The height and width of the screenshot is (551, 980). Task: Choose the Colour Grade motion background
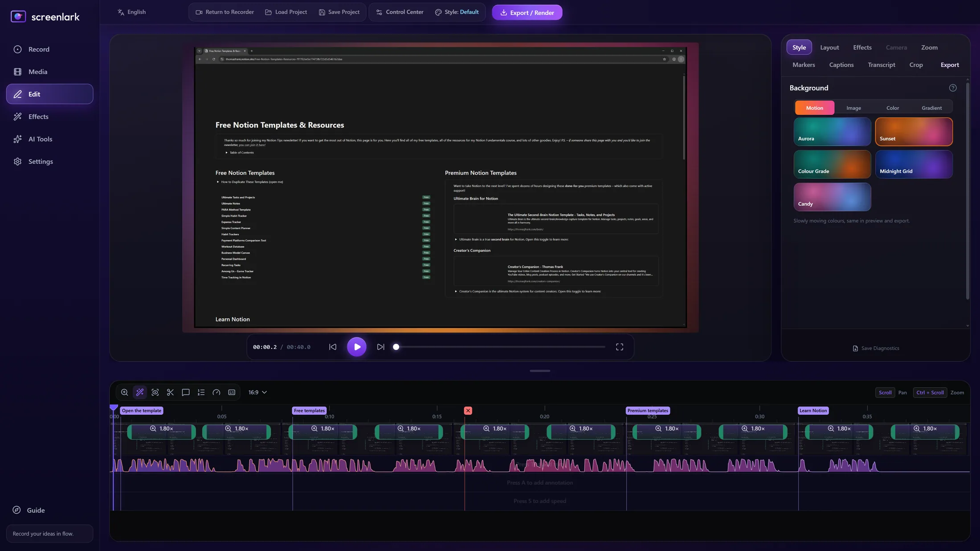coord(832,164)
